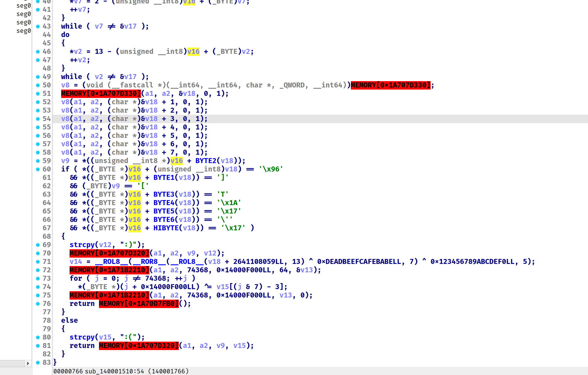The image size is (588, 375).
Task: Click v2 variable on line 49
Action: [x=99, y=77]
